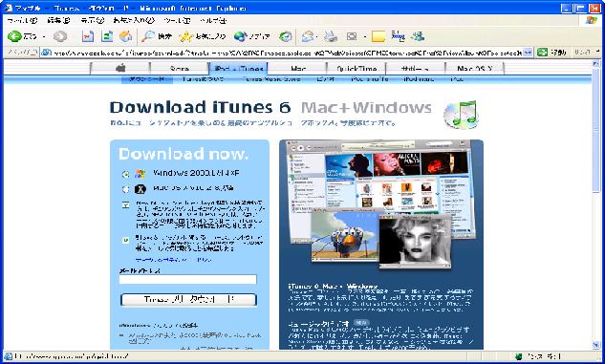The width and height of the screenshot is (605, 364).
Task: Switch to the .Mac tab
Action: (297, 68)
